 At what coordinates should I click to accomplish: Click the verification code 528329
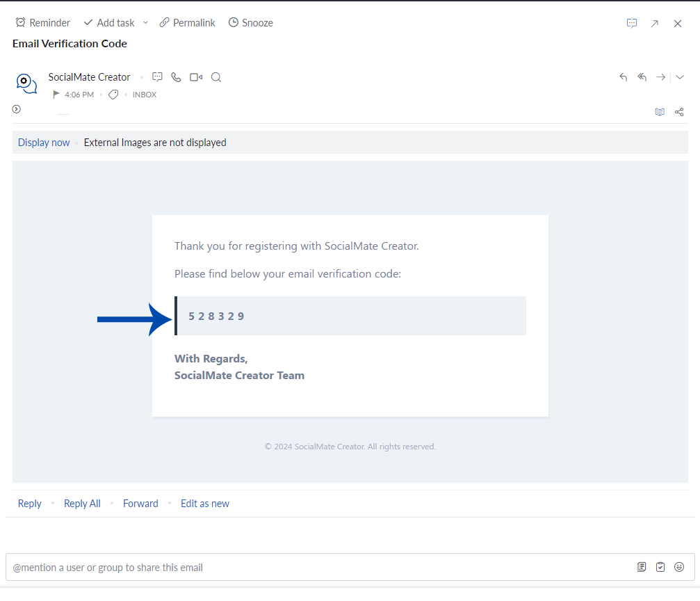click(216, 316)
